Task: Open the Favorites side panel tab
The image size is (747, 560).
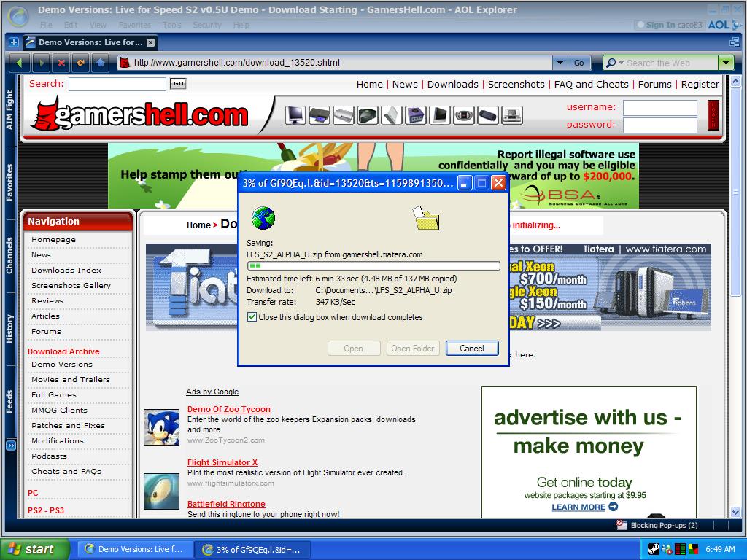Action: point(10,183)
